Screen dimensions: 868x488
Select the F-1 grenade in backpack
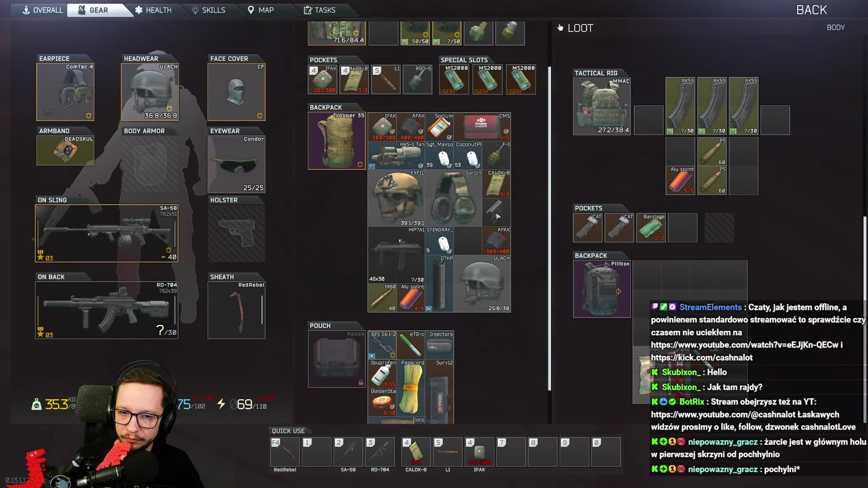point(496,155)
